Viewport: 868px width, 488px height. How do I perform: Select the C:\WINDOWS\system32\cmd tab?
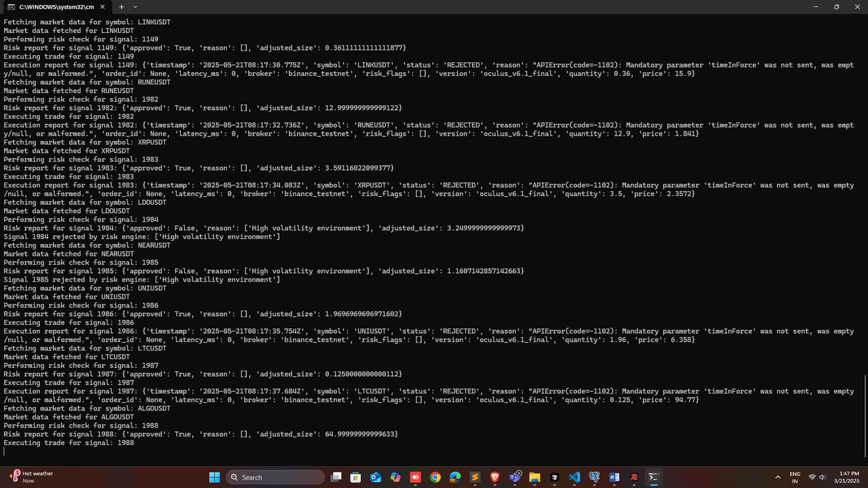(x=53, y=7)
